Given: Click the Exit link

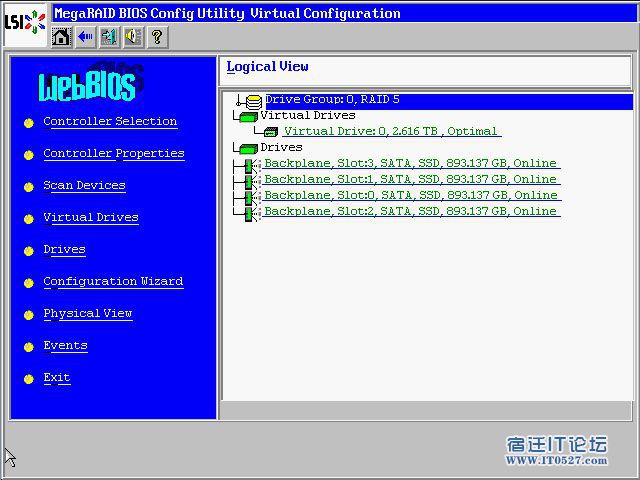Looking at the screenshot, I should pos(57,378).
